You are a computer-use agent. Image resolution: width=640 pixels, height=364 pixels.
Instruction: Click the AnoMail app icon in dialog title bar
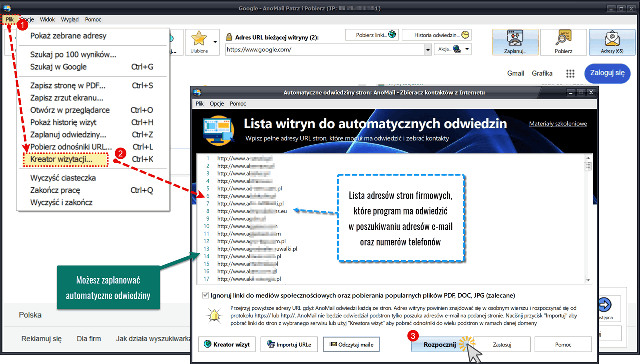tap(197, 92)
